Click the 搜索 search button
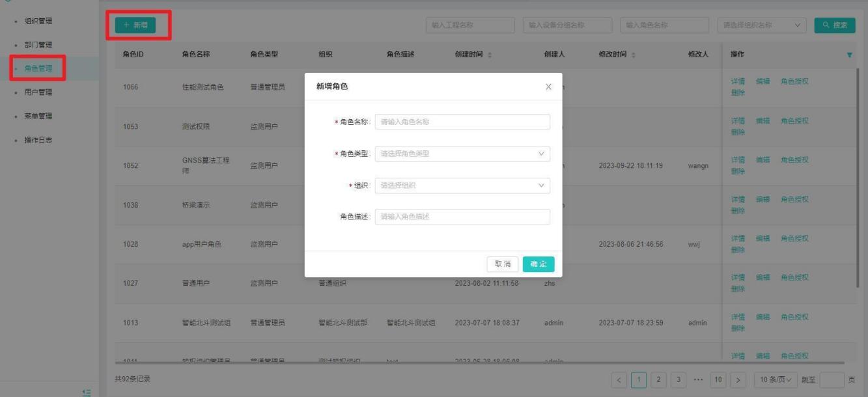This screenshot has width=868, height=397. click(834, 25)
